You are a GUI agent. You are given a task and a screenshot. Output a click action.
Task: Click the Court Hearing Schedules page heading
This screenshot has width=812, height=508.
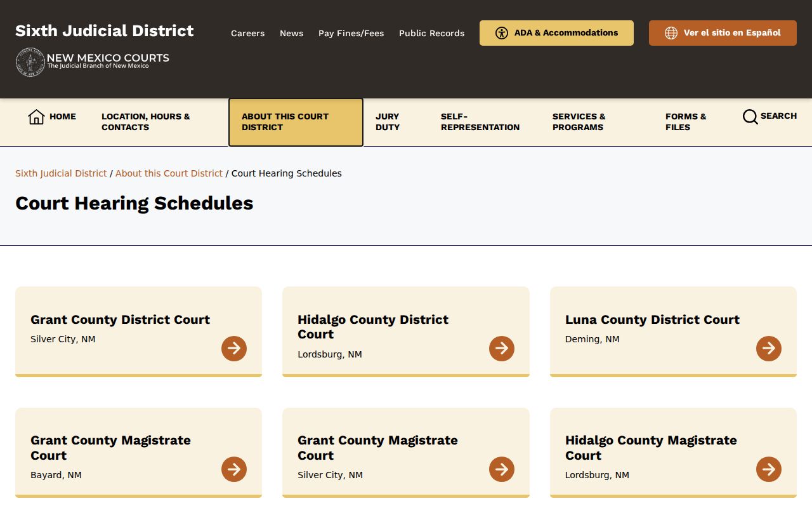click(134, 203)
